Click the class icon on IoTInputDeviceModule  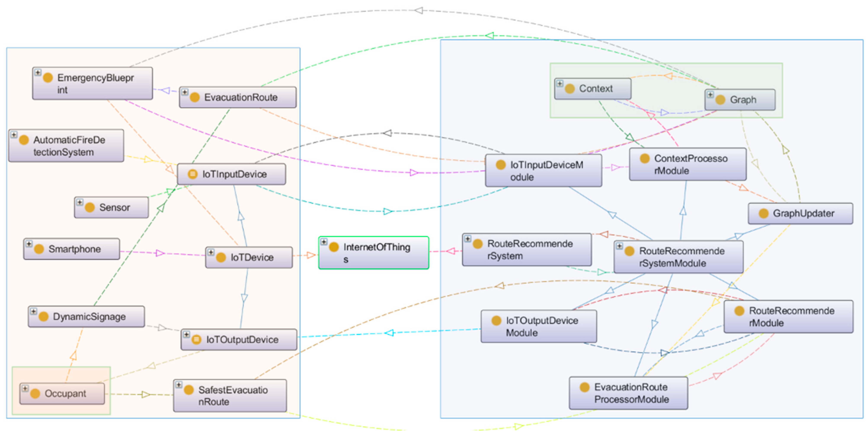tap(501, 165)
